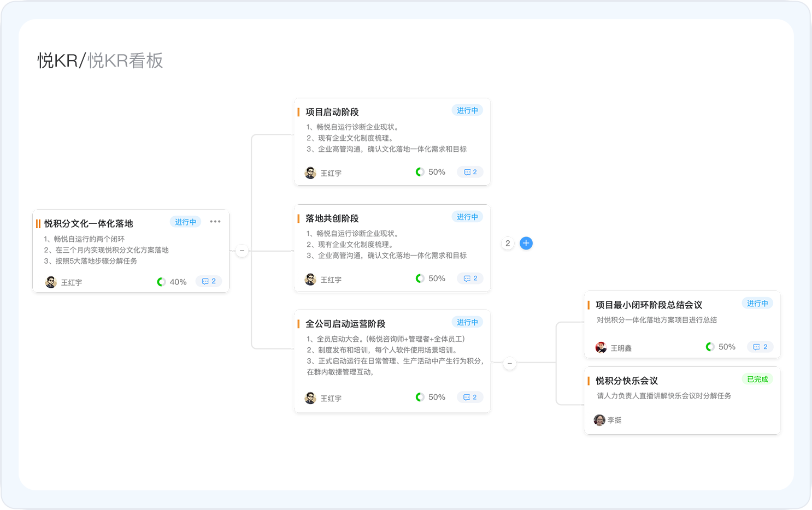The height and width of the screenshot is (510, 812).
Task: Click the blue plus button to add a node
Action: pyautogui.click(x=526, y=243)
